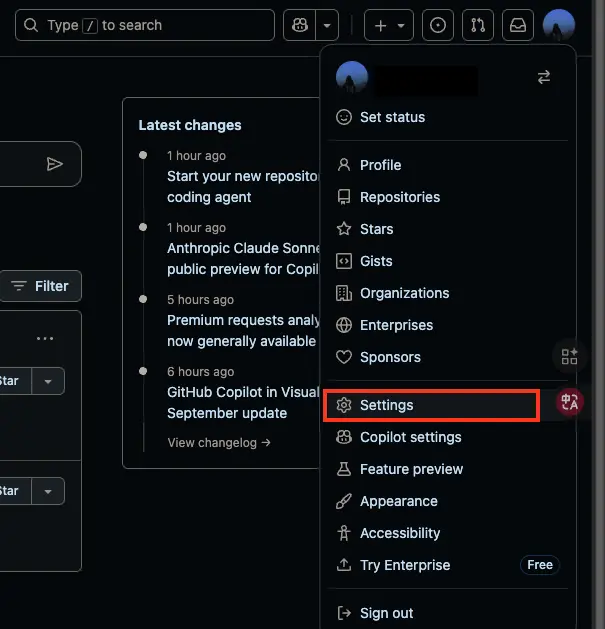Open the Issues icon in header
The height and width of the screenshot is (629, 605).
pyautogui.click(x=437, y=25)
